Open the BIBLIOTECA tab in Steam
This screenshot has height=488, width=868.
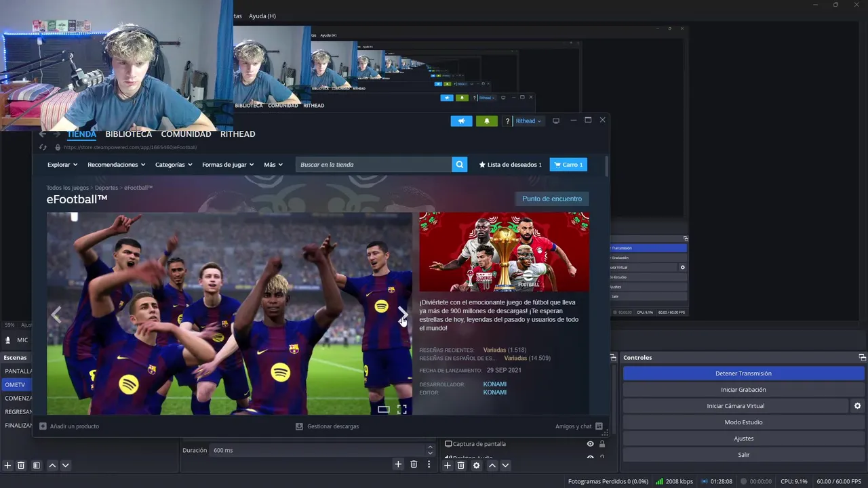pyautogui.click(x=129, y=134)
